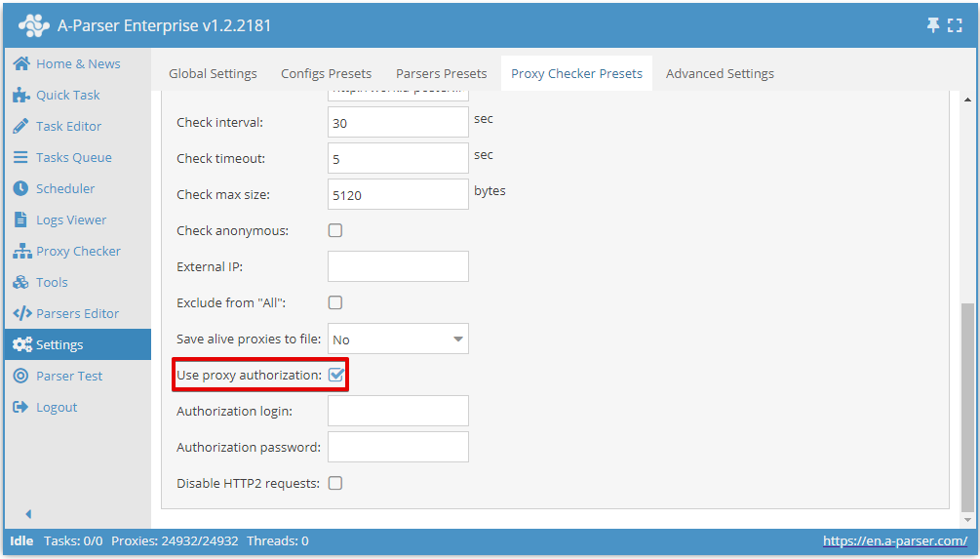Image resolution: width=980 pixels, height=559 pixels.
Task: Open the en.a-parser.com link
Action: 894,540
